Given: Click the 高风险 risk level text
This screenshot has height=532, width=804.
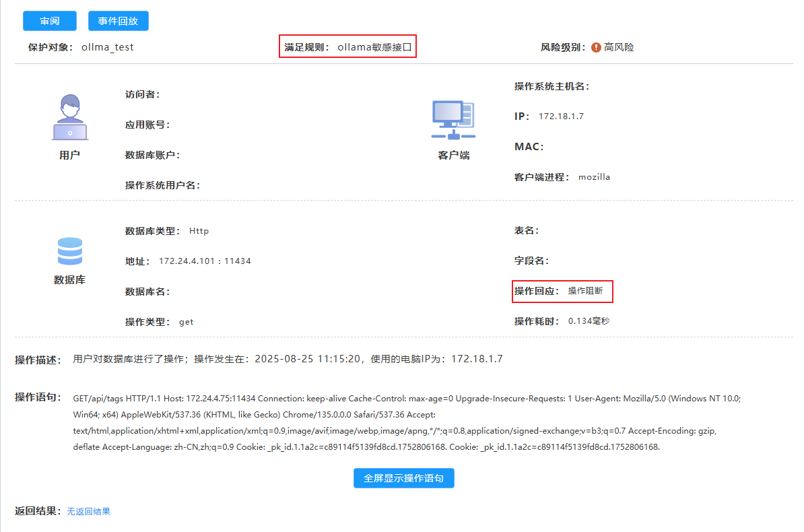Looking at the screenshot, I should coord(619,47).
